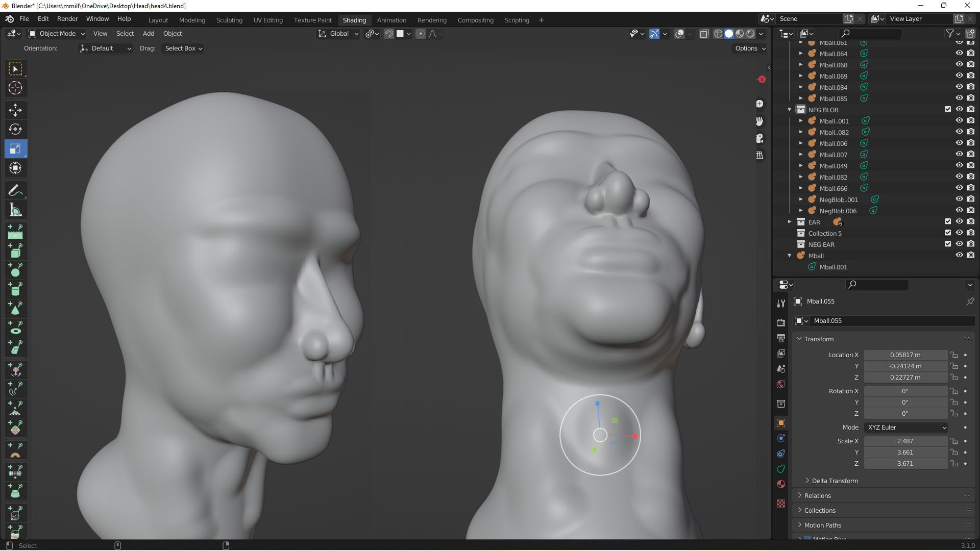The width and height of the screenshot is (980, 551).
Task: Pick the 3D Cursor tool
Action: [15, 88]
